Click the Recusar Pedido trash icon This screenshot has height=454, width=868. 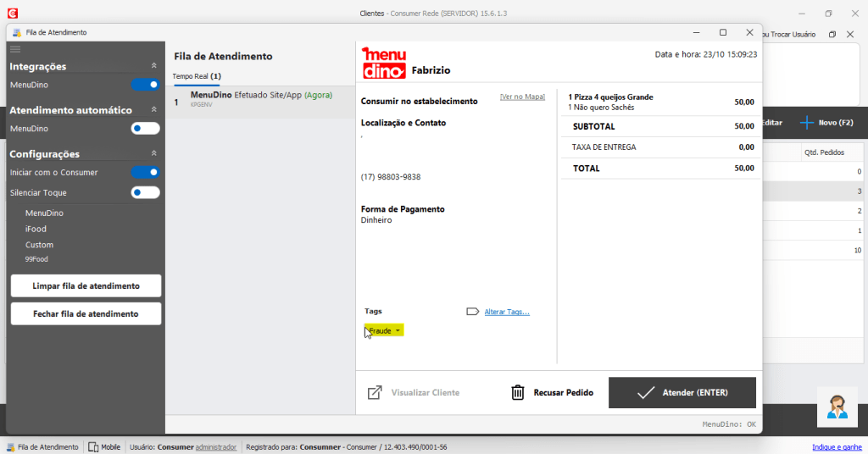[x=518, y=393]
